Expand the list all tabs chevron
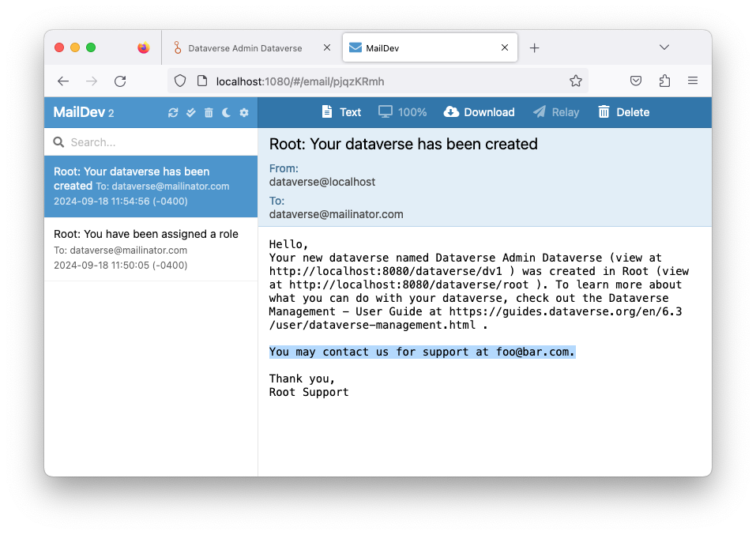The width and height of the screenshot is (756, 535). [x=664, y=47]
